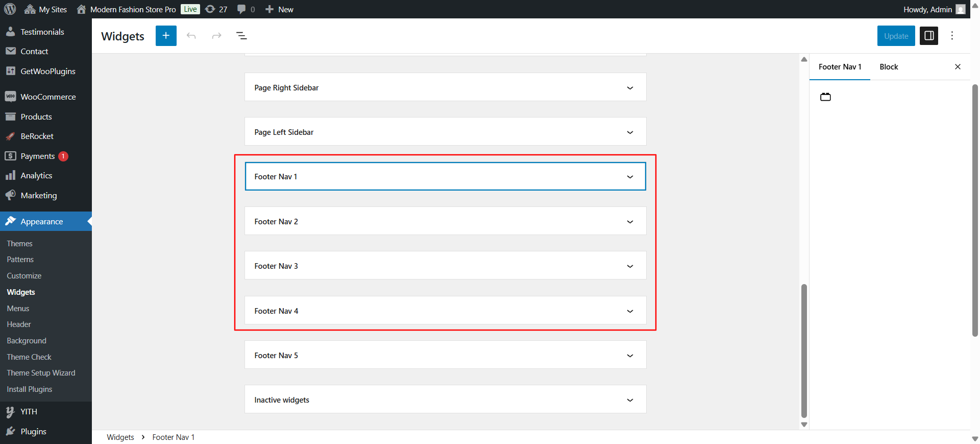Open Marketing in the admin menu

46,195
